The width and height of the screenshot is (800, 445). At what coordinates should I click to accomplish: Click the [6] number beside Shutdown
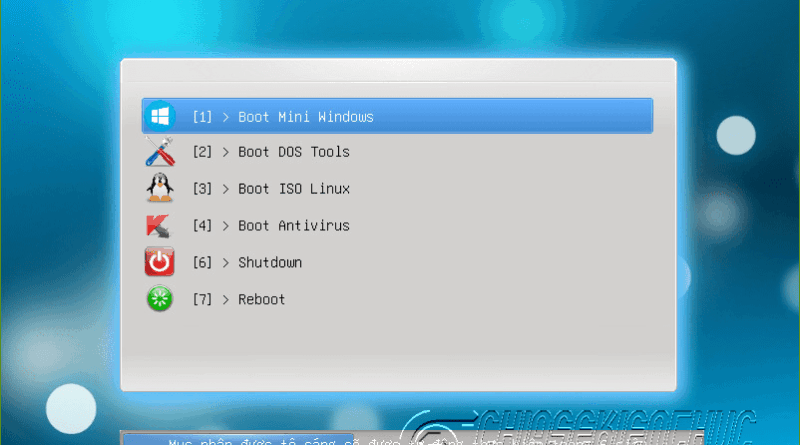(x=202, y=262)
